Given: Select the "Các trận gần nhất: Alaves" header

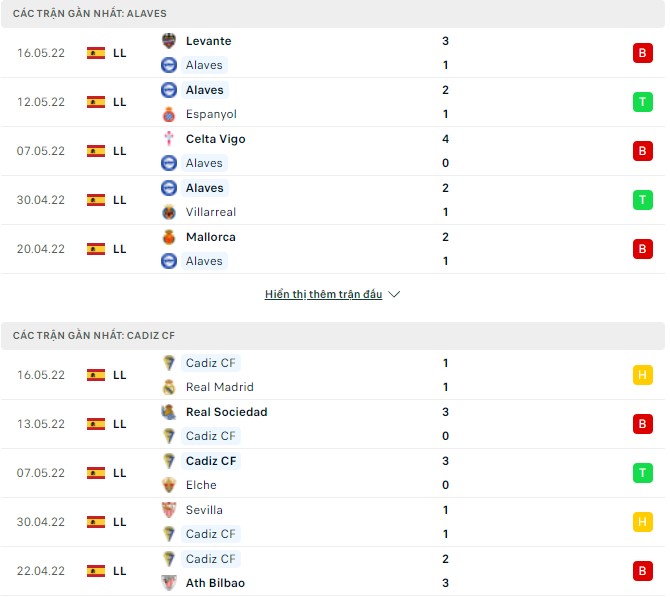Looking at the screenshot, I should click(x=91, y=14).
